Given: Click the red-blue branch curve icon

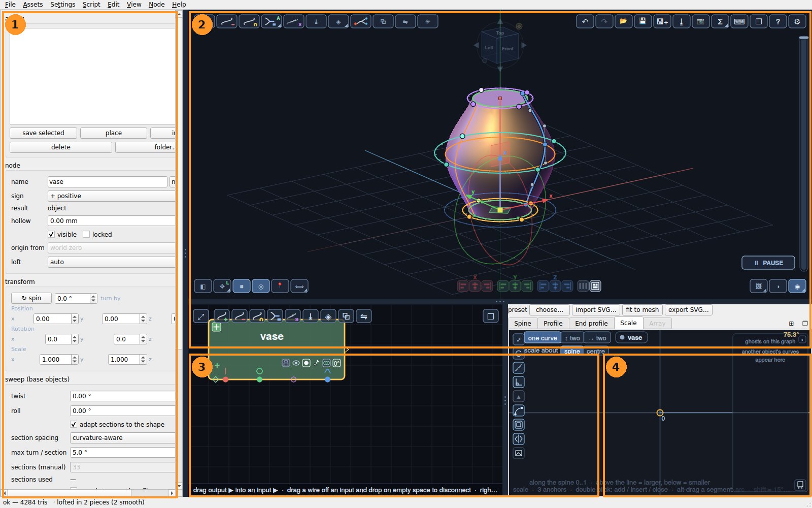Looking at the screenshot, I should [360, 22].
